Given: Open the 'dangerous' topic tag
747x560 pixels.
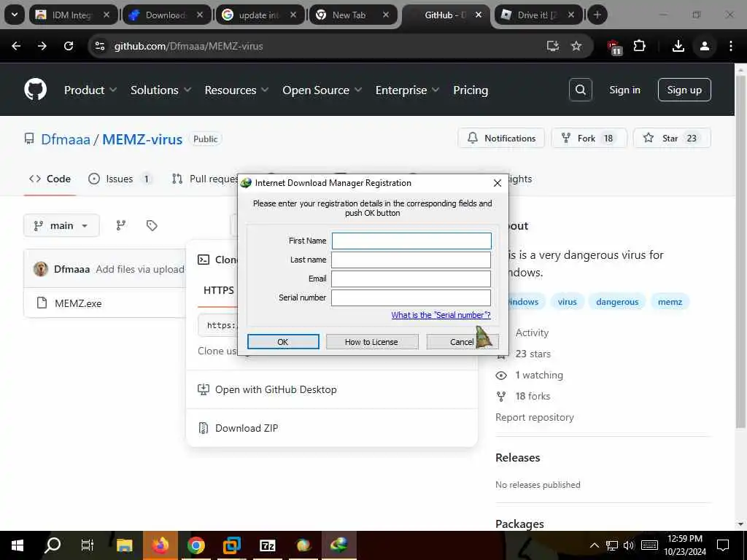Looking at the screenshot, I should [x=617, y=302].
